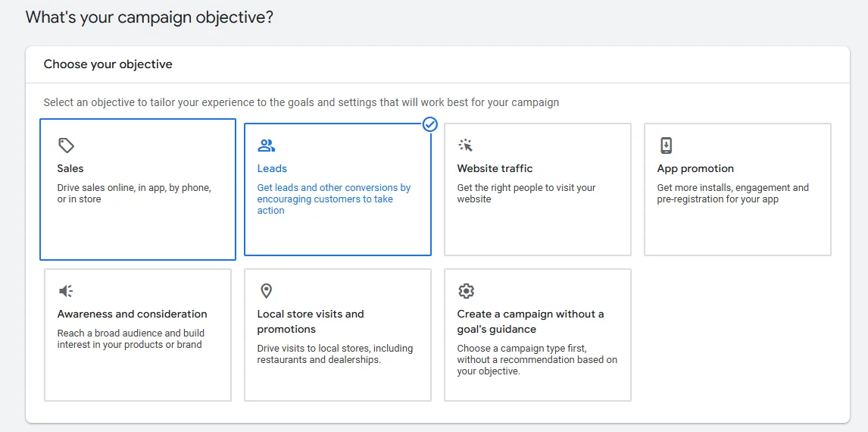Click the Website traffic cursor icon

coord(466,145)
